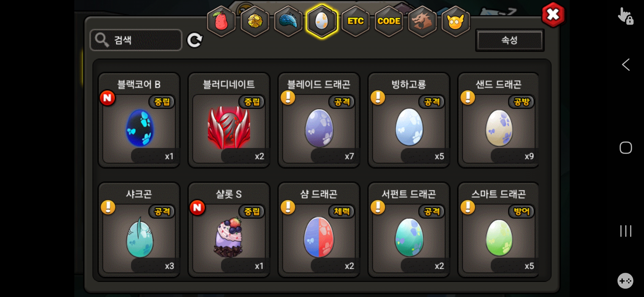
Task: Click the refresh arrow icon
Action: click(195, 40)
